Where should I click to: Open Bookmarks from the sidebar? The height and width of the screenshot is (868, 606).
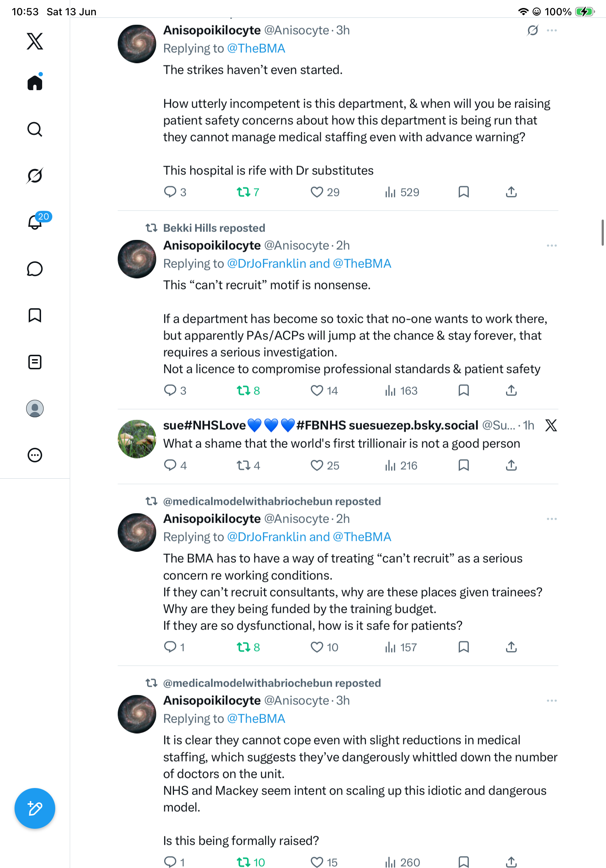click(35, 315)
